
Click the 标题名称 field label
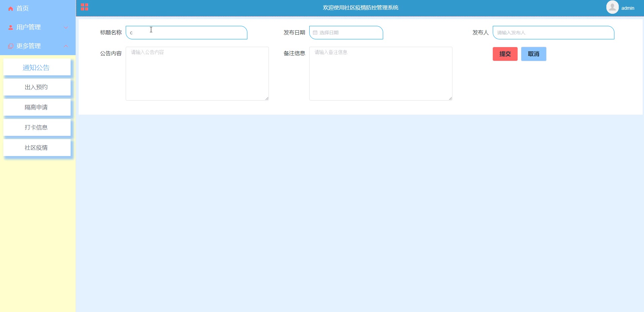[x=111, y=33]
